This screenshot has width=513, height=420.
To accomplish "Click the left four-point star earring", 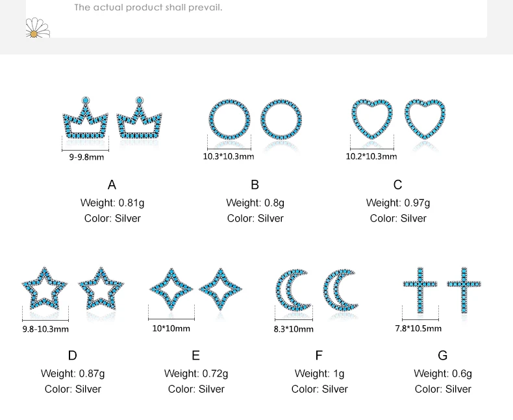I will [x=172, y=290].
